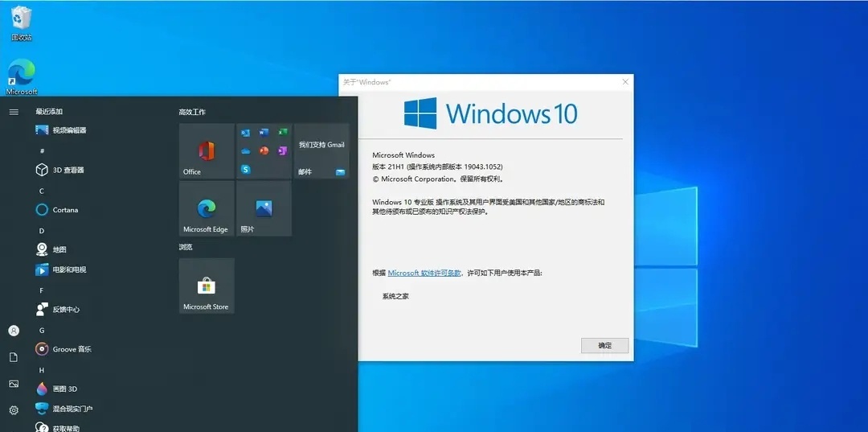Select the Microsoft Edge desktop shortcut
Image resolution: width=868 pixels, height=432 pixels.
coord(22,76)
